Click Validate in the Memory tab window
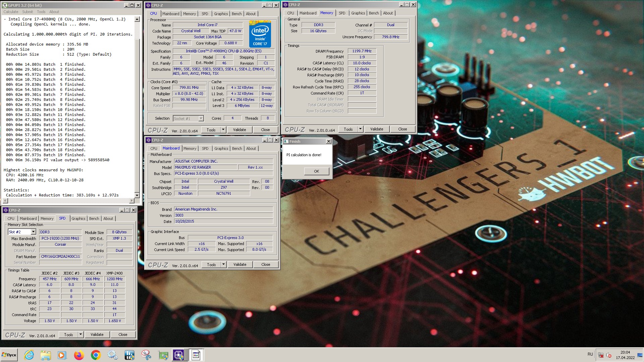Screen dimensions: 644x362 (377, 129)
